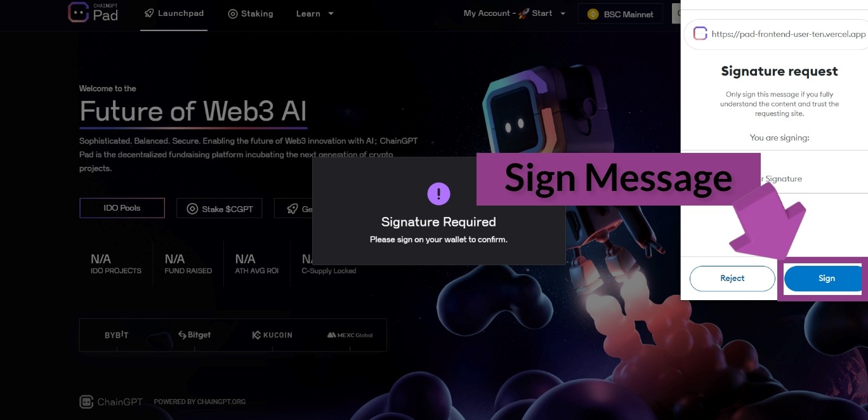This screenshot has width=868, height=420.
Task: Click the site favicon in wallet popup
Action: coord(700,34)
